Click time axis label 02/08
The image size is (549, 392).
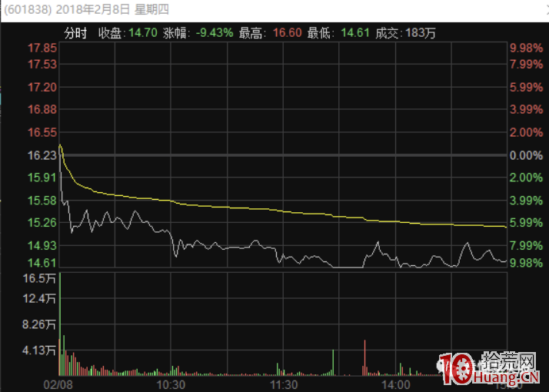(58, 385)
